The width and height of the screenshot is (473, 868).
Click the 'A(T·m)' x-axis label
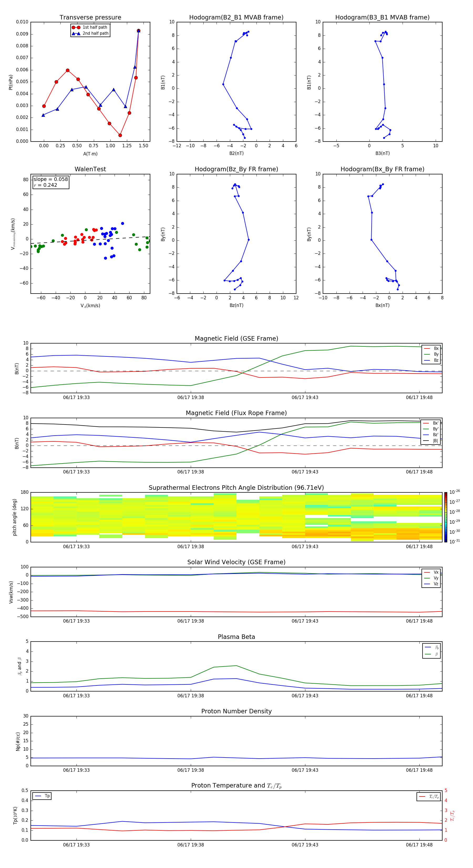click(90, 154)
